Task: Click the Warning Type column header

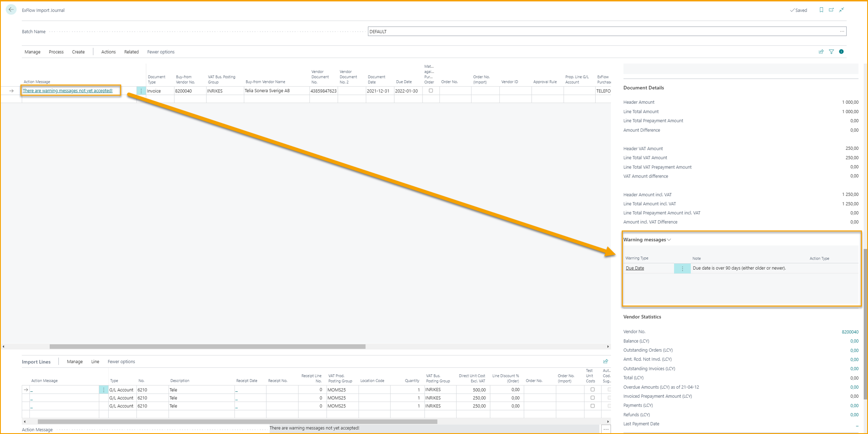Action: pos(637,259)
